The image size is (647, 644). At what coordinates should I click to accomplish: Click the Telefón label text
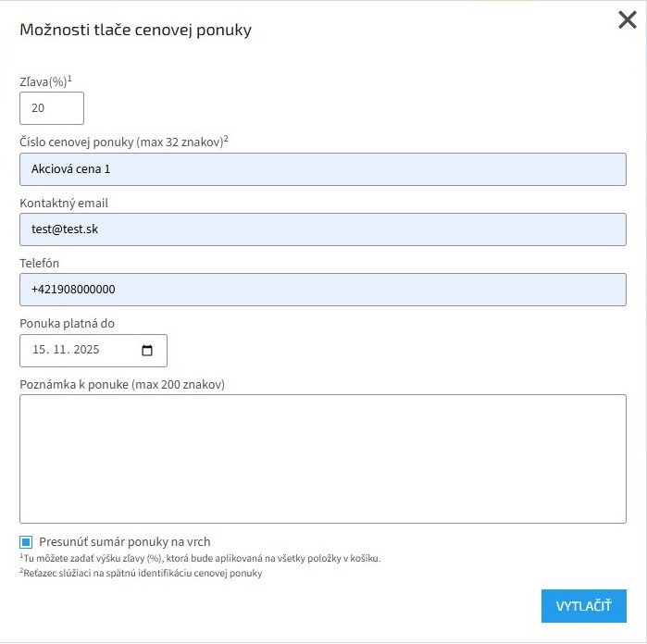click(x=40, y=263)
